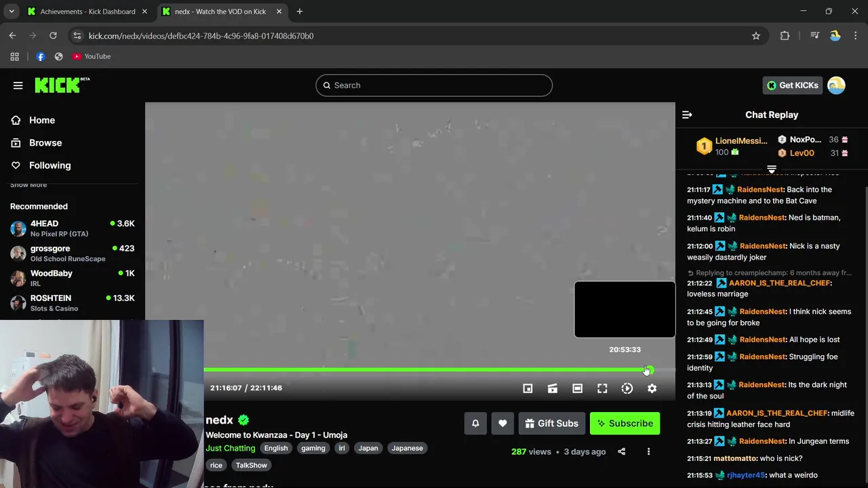Screen dimensions: 868x488
Task: Open user profile avatar menu
Action: coord(836,85)
